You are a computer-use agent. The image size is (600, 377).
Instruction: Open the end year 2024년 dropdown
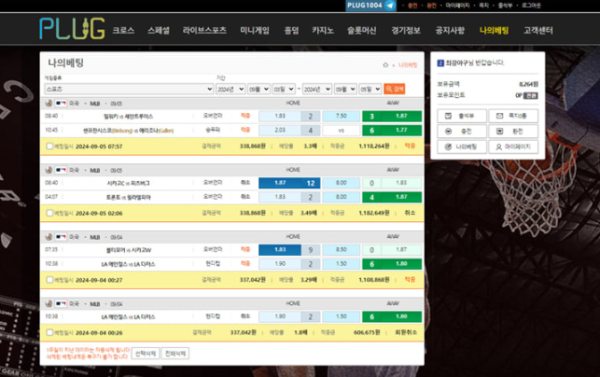[x=317, y=89]
